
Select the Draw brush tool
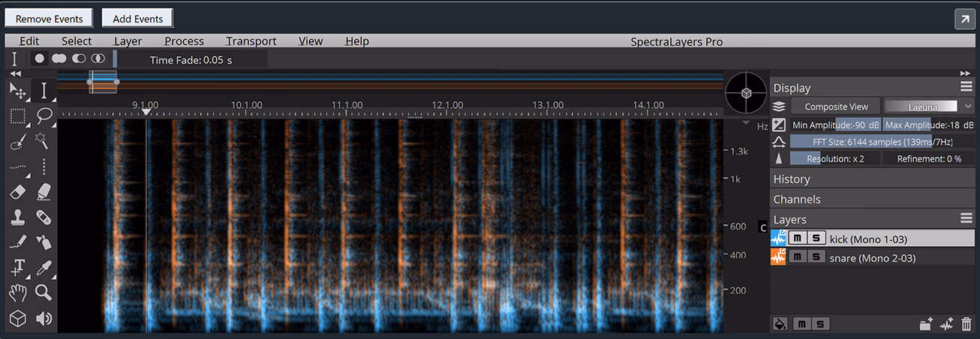[18, 242]
